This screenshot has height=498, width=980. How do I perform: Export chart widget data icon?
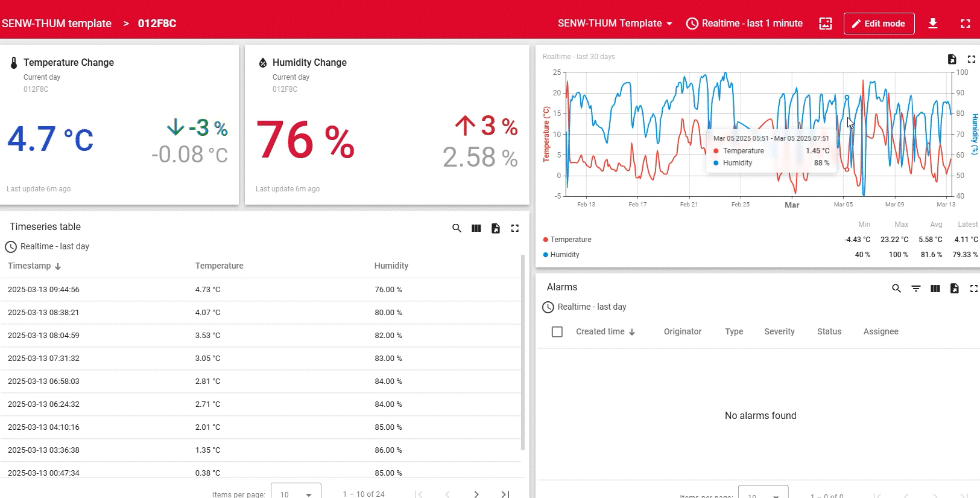tap(952, 59)
